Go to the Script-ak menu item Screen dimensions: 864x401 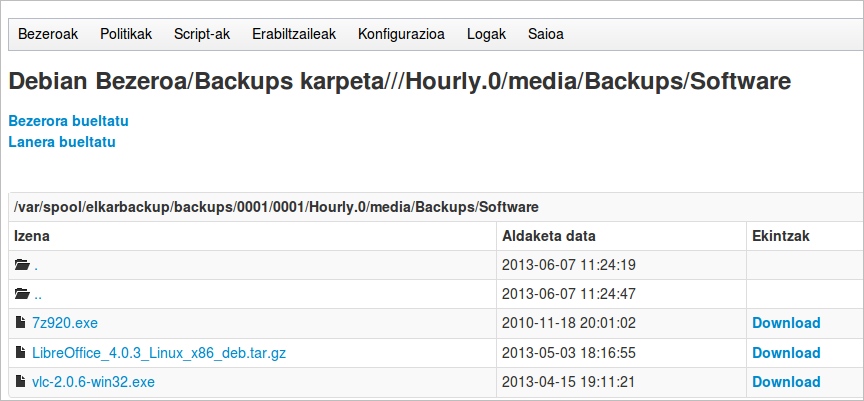click(x=202, y=34)
